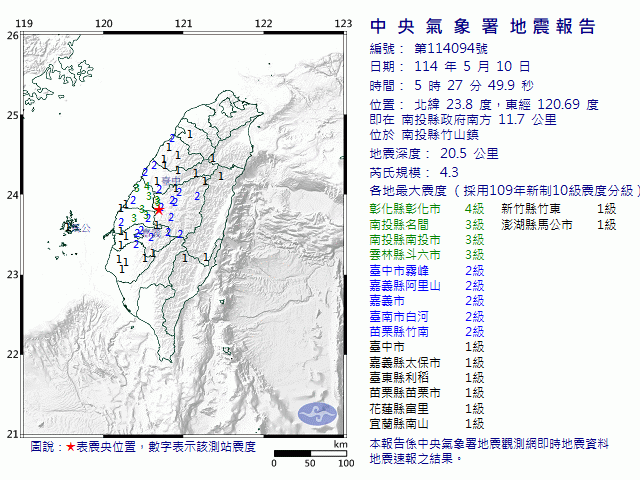640x480 pixels.
Task: Click the longitude label 123 above map
Action: tap(343, 24)
